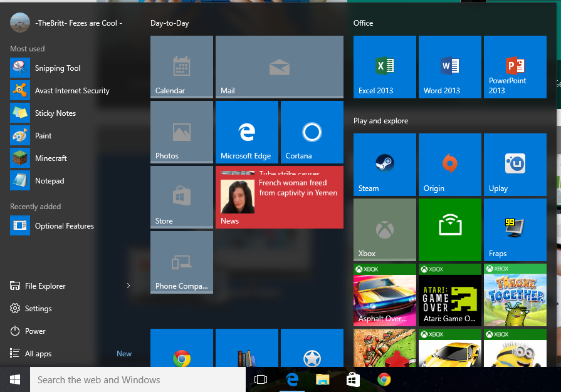Viewport: 561px width, 392px height.
Task: Open the Calendar tile
Action: tap(182, 67)
